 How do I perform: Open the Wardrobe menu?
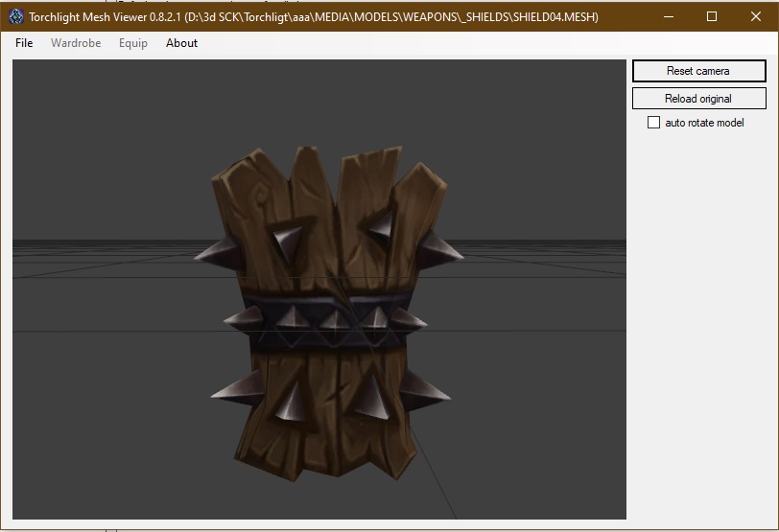76,43
